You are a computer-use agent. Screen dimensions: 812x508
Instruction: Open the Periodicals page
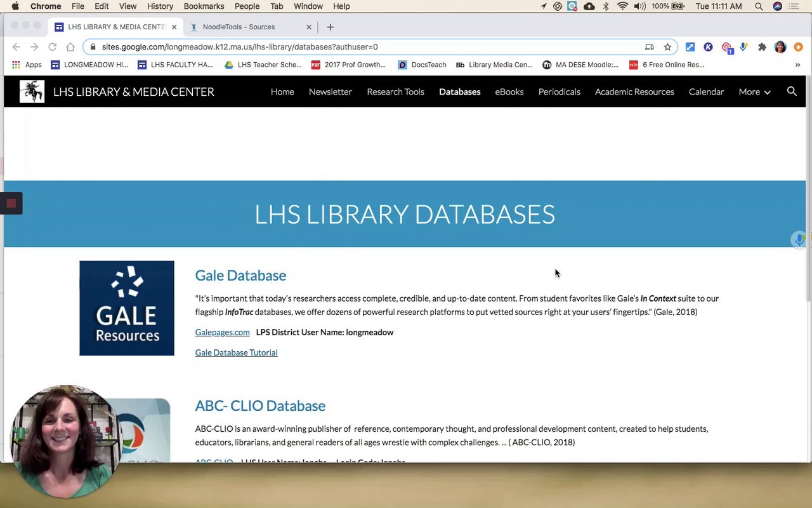click(x=559, y=91)
